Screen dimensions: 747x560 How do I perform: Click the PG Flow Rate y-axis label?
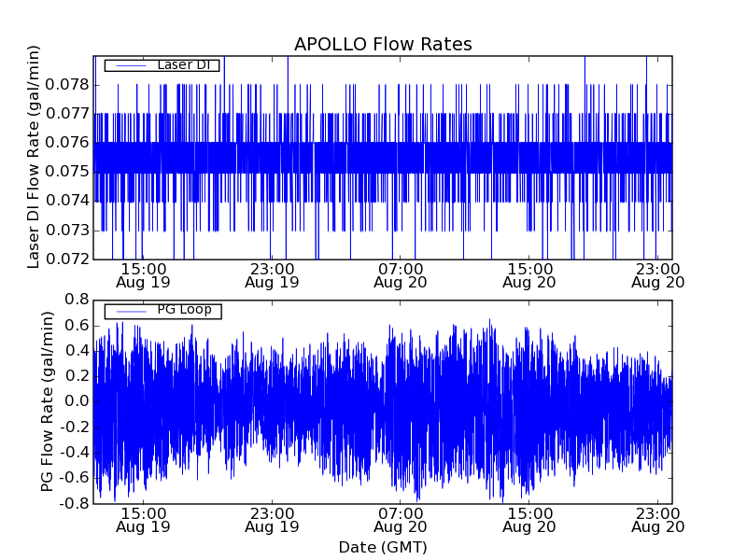click(48, 401)
